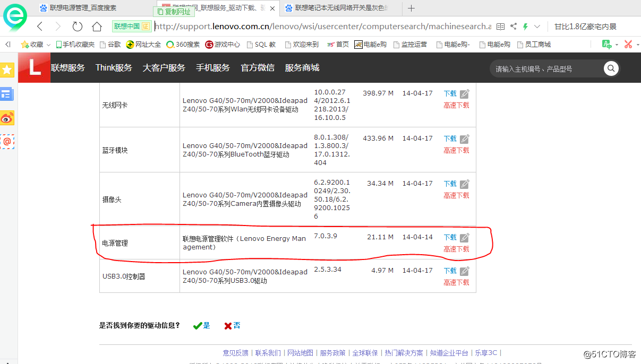Answer 否 with the red cross
641x364 pixels.
[232, 326]
